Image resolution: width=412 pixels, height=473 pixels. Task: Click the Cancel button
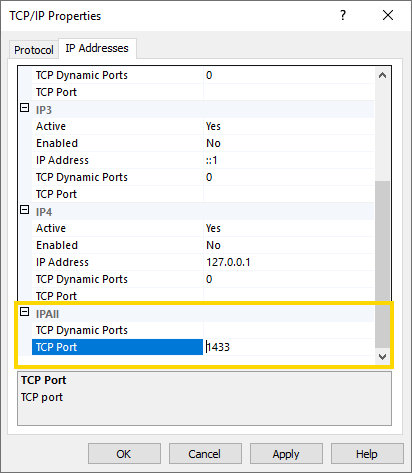point(205,454)
